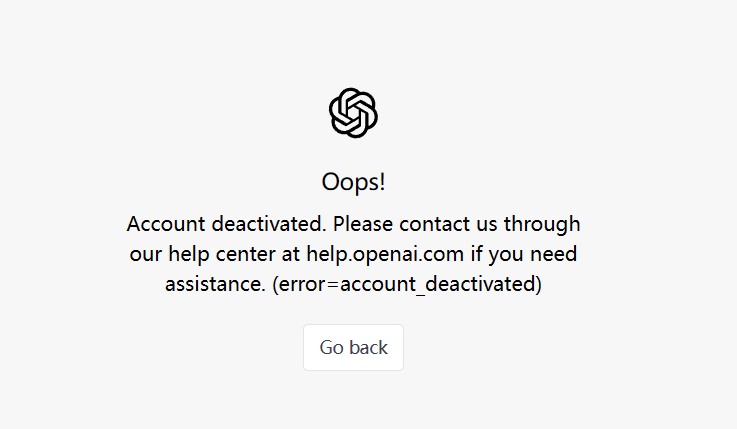Screen dimensions: 737x429
Task: Click the exclamation mark in Oops!
Action: 382,181
